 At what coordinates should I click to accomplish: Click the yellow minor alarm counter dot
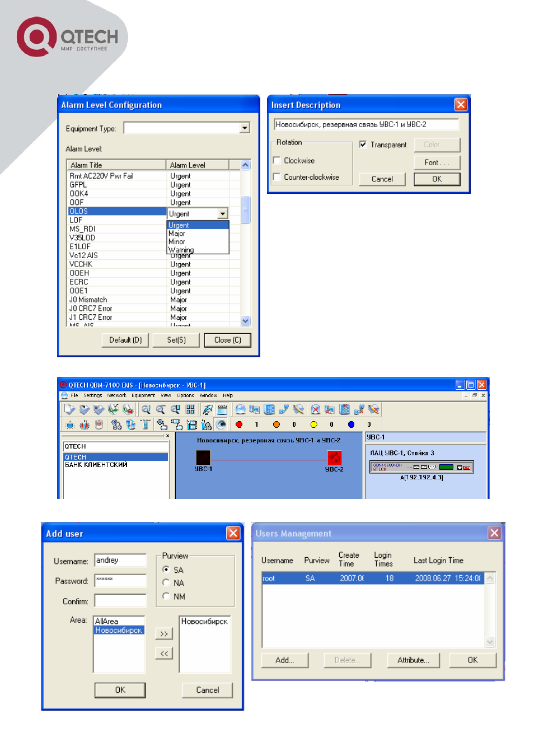[x=313, y=424]
